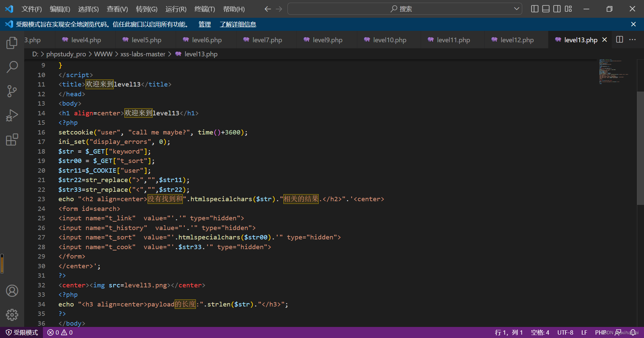Image resolution: width=644 pixels, height=338 pixels.
Task: Click the LF end-of-line status item
Action: [584, 333]
